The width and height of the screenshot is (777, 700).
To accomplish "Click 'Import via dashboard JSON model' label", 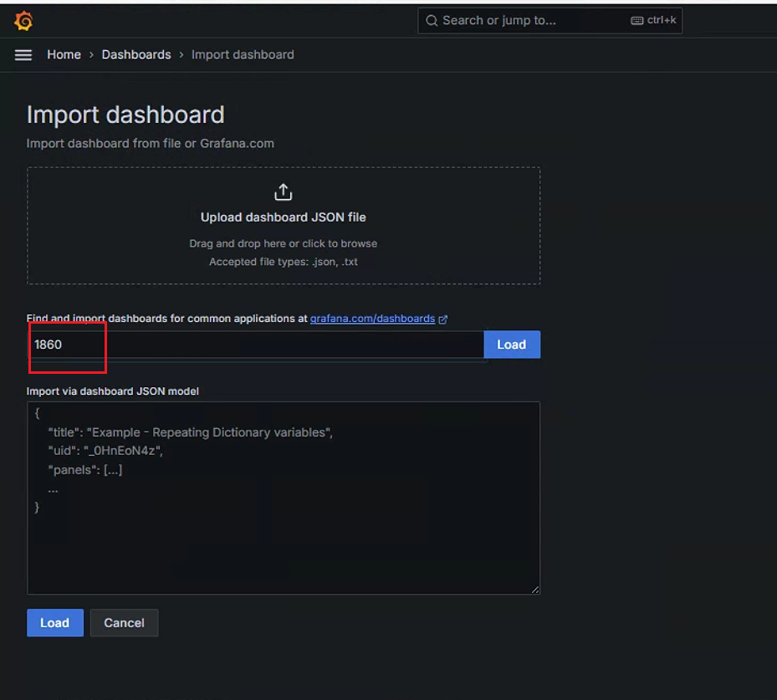I will tap(112, 391).
